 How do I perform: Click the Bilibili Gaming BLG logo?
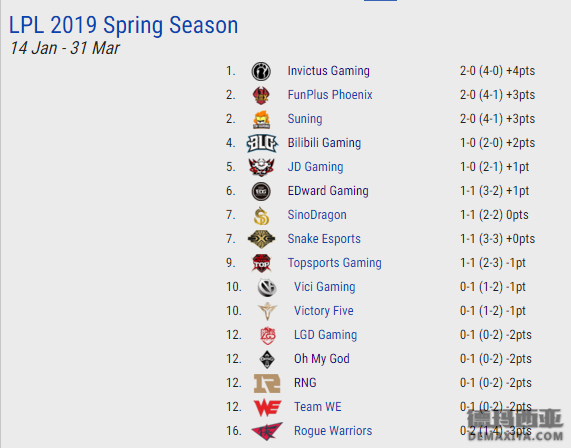[x=262, y=143]
